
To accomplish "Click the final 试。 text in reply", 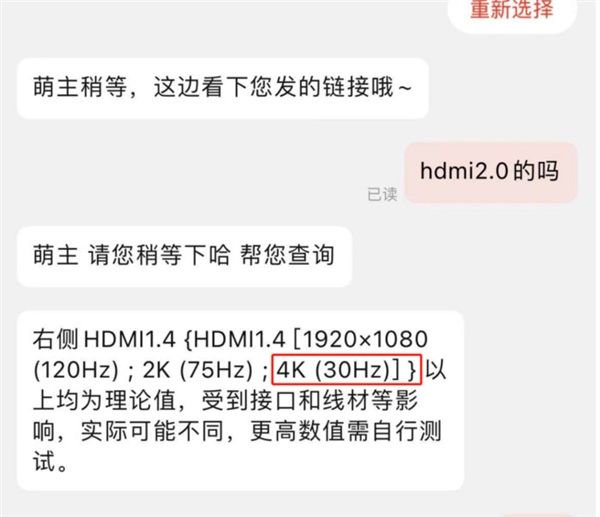I will pyautogui.click(x=50, y=462).
